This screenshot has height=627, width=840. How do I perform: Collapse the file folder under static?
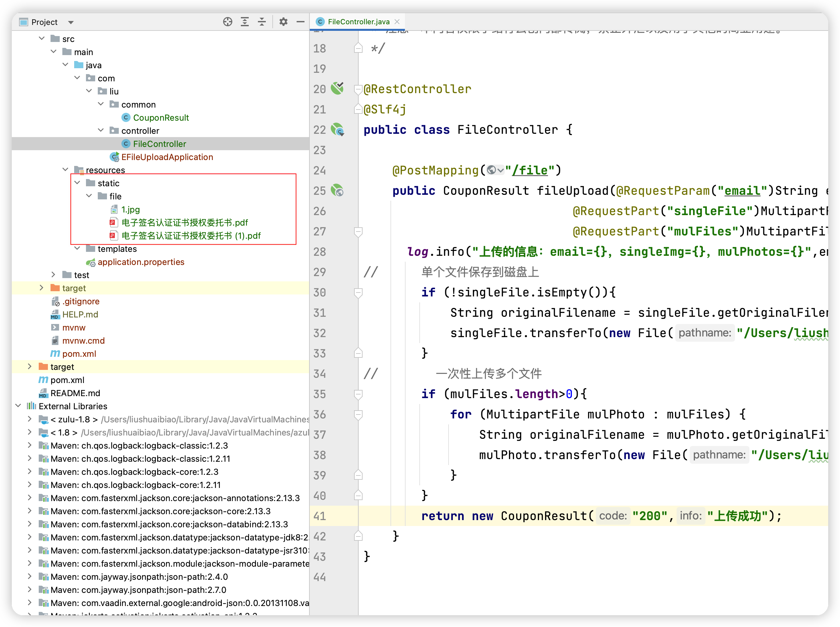(x=89, y=196)
